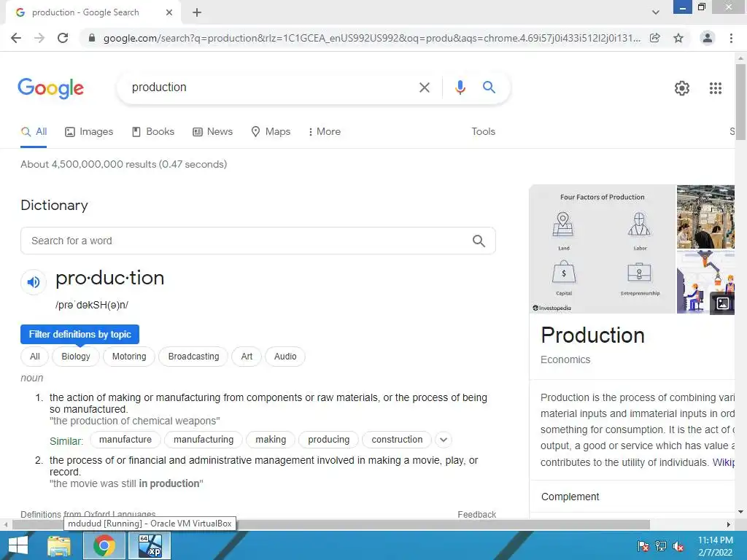Switch to the News tab
Screen dimensions: 747x560
pos(212,132)
